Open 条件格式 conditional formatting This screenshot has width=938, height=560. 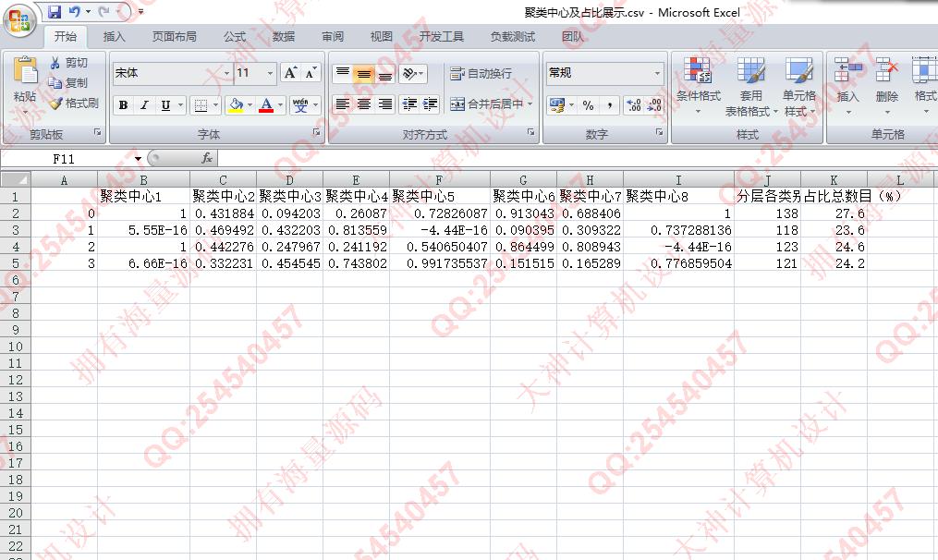coord(698,87)
